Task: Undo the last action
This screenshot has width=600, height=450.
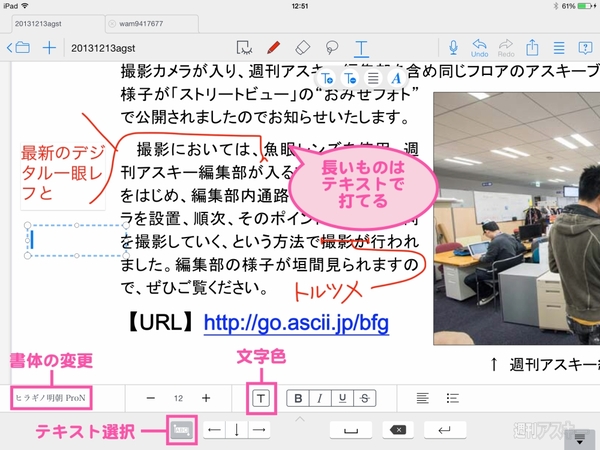Action: [479, 47]
